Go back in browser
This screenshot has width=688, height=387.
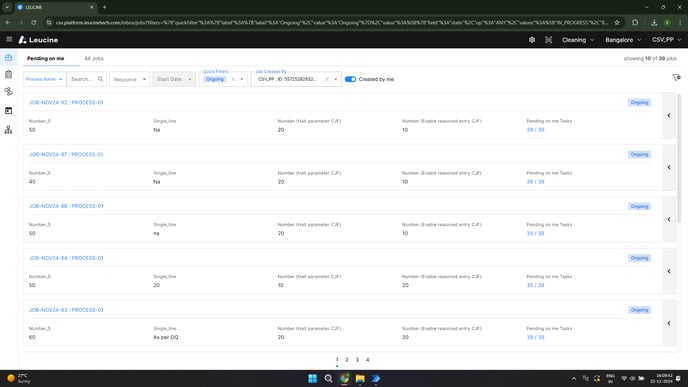click(x=8, y=22)
